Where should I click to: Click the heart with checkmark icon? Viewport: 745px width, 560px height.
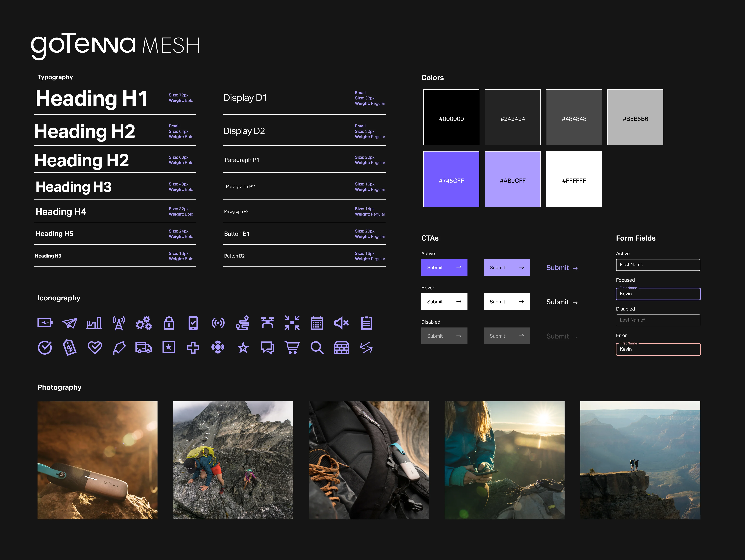point(95,348)
